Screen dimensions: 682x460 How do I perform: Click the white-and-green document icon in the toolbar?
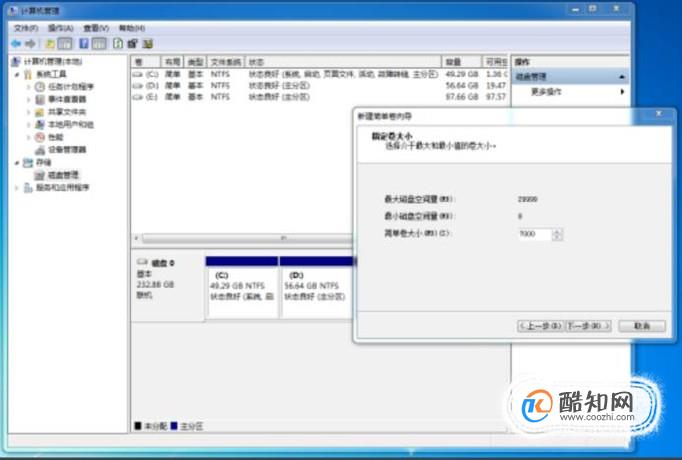coord(118,43)
